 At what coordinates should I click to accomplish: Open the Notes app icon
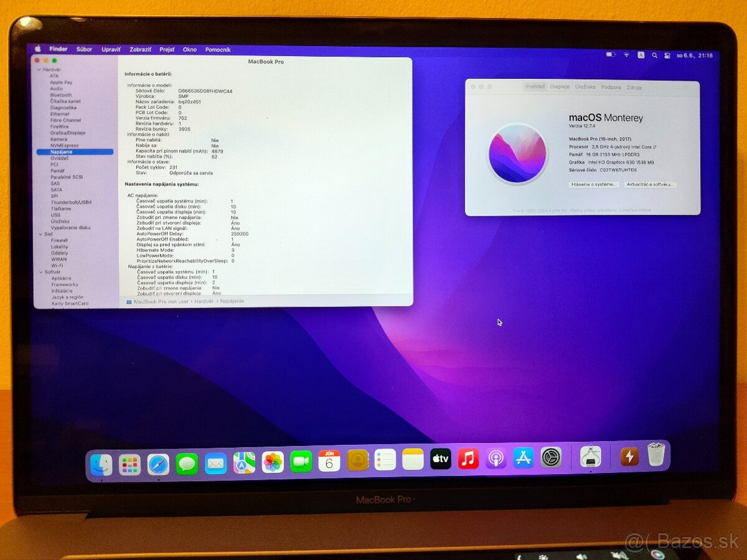tap(413, 459)
